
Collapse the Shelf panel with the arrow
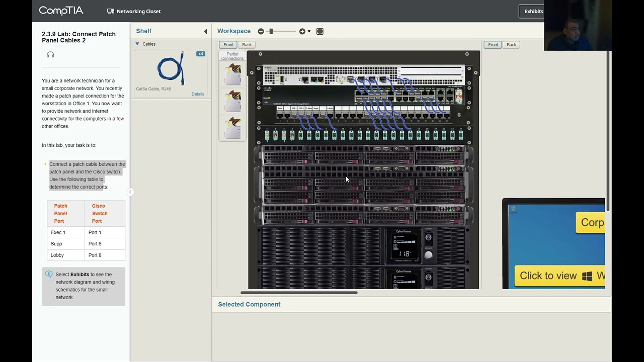[x=205, y=31]
